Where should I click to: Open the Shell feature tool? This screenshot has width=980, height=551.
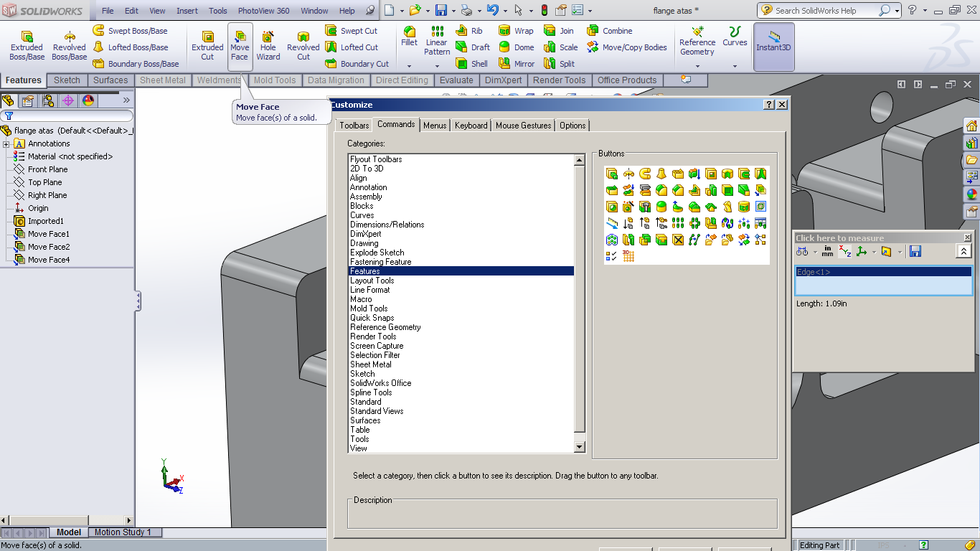point(472,64)
